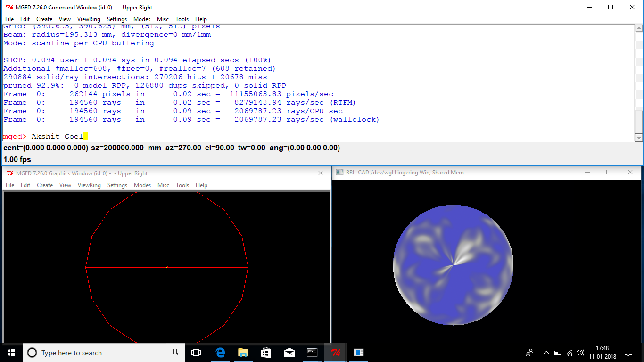
Task: Switch to the command prompt taskbar icon
Action: pyautogui.click(x=312, y=353)
